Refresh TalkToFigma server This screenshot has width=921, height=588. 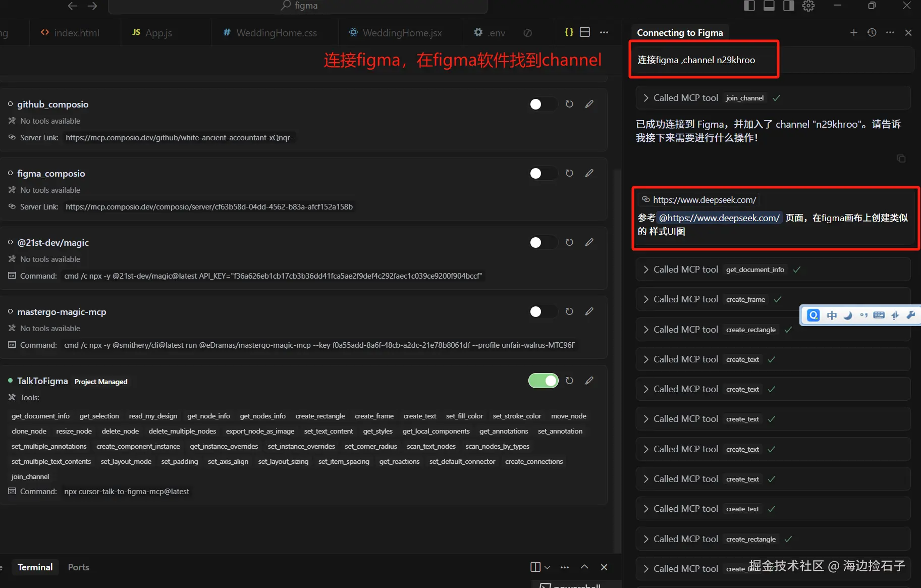pos(569,381)
